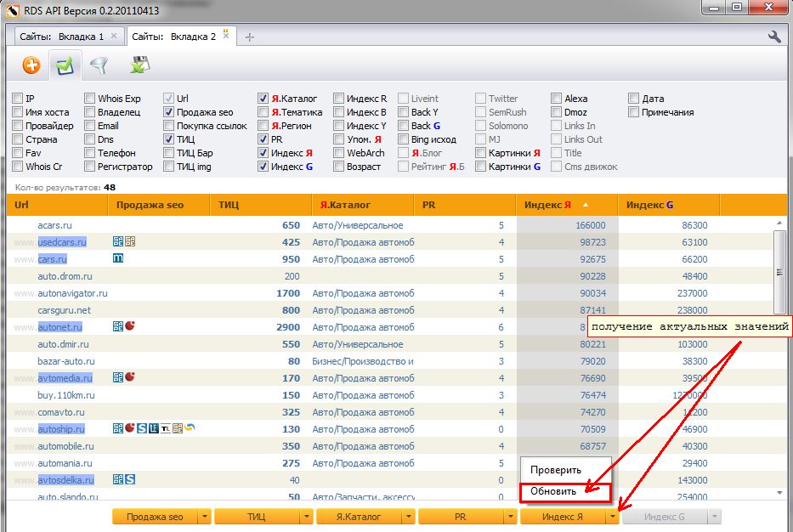Click the blue 'm' icon in cars.ru row

point(118,258)
